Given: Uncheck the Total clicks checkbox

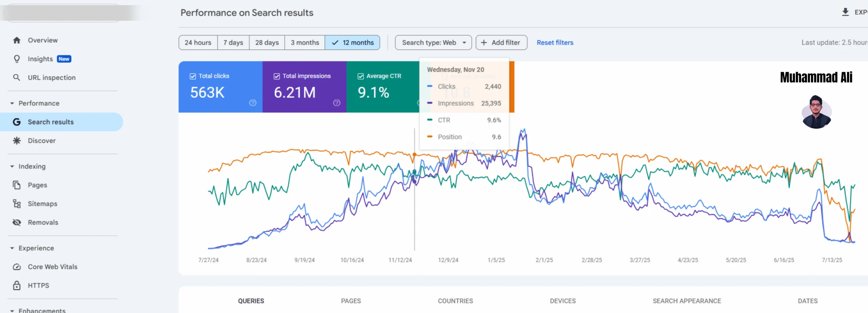Looking at the screenshot, I should [193, 76].
